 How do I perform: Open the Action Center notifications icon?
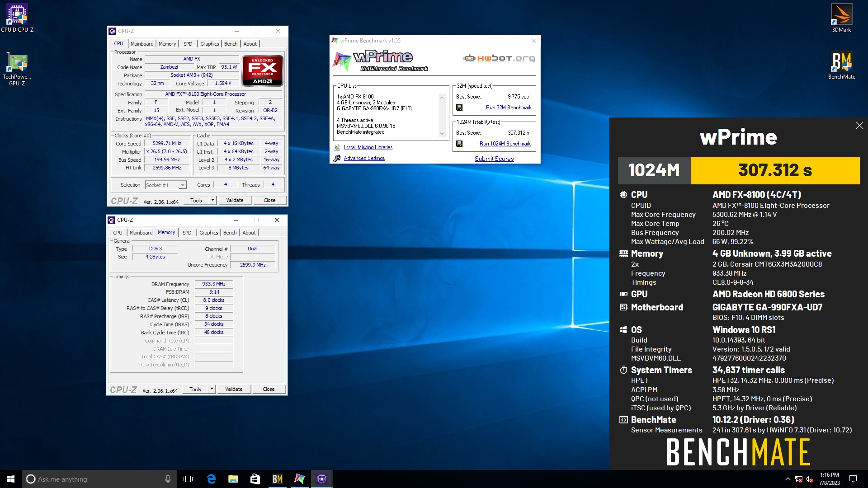[x=853, y=479]
